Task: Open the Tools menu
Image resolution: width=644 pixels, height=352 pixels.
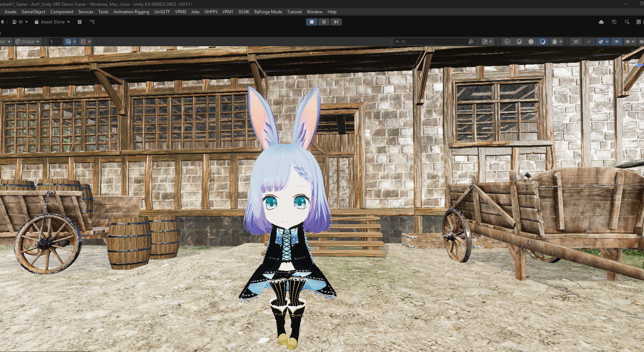Action: point(103,12)
